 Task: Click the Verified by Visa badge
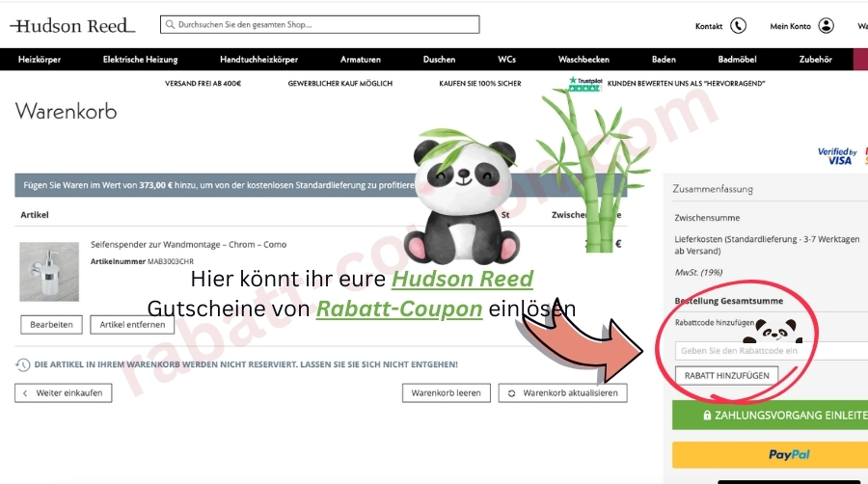click(x=836, y=156)
